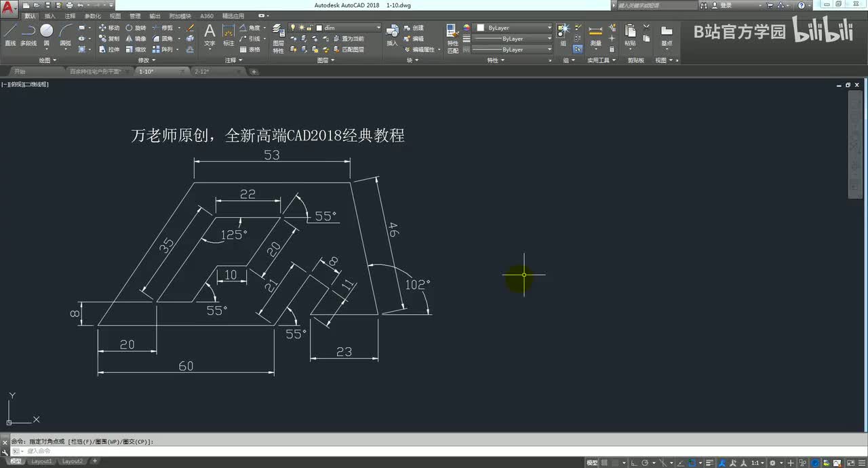Click the 测量 (Measure) tool
Viewport: 868px width, 468px height.
[x=595, y=35]
